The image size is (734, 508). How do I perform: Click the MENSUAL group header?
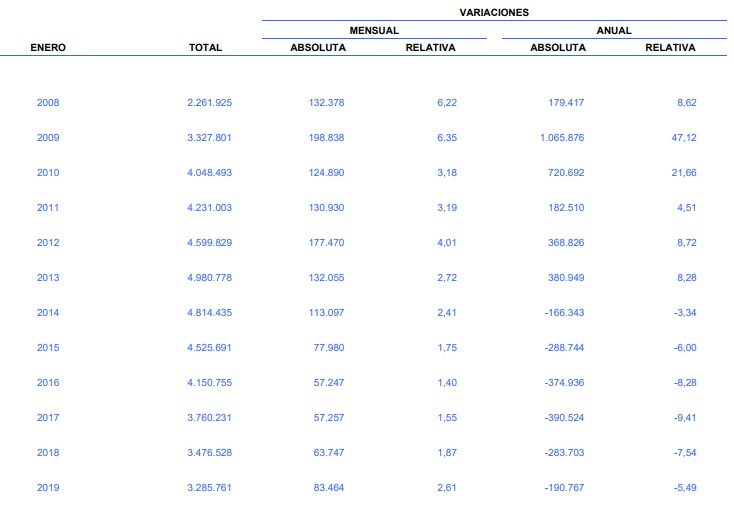(374, 30)
